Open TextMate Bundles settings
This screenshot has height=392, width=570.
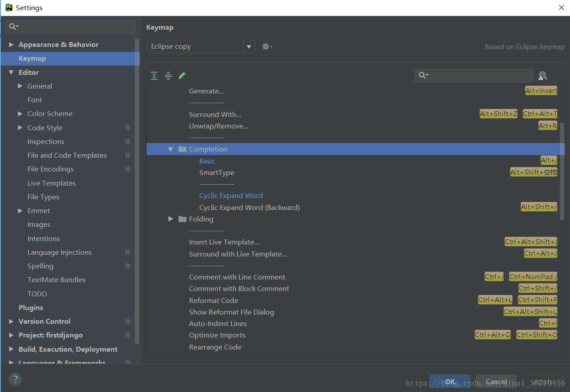(56, 280)
